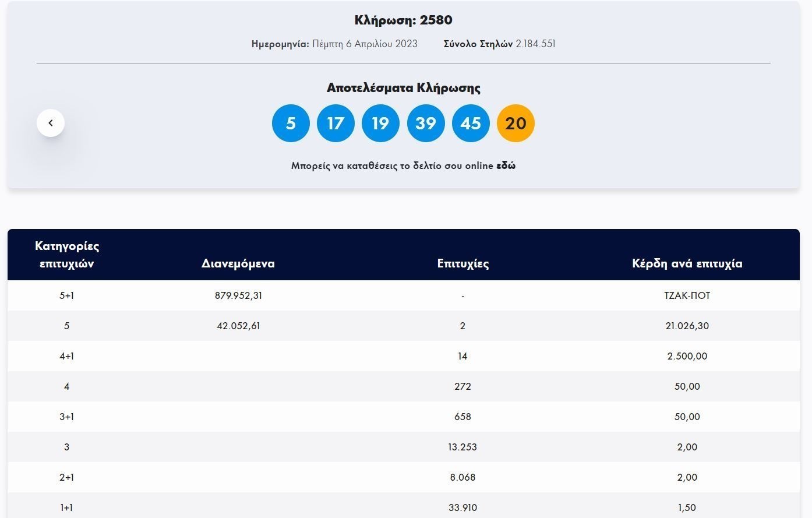Click the blue number 17 ball

[x=336, y=124]
